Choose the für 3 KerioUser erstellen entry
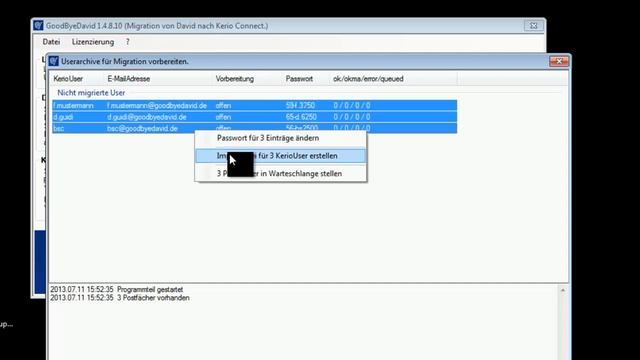Image resolution: width=640 pixels, height=360 pixels. tap(280, 156)
